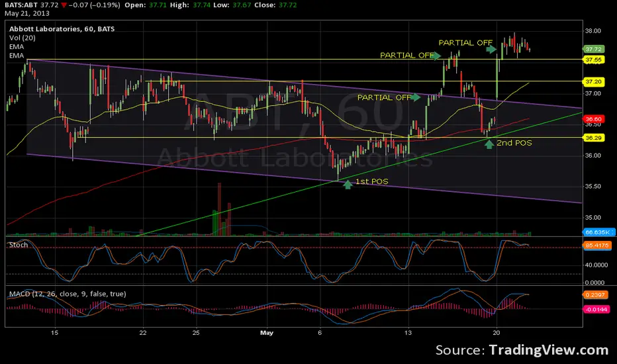Viewport: 617px width, 364px height.
Task: Select the 13 date on time axis
Action: point(408,333)
